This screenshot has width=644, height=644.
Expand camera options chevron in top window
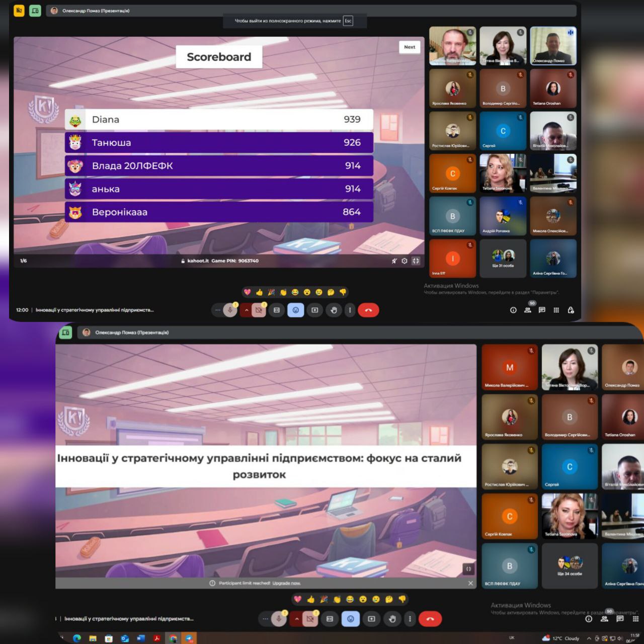247,310
